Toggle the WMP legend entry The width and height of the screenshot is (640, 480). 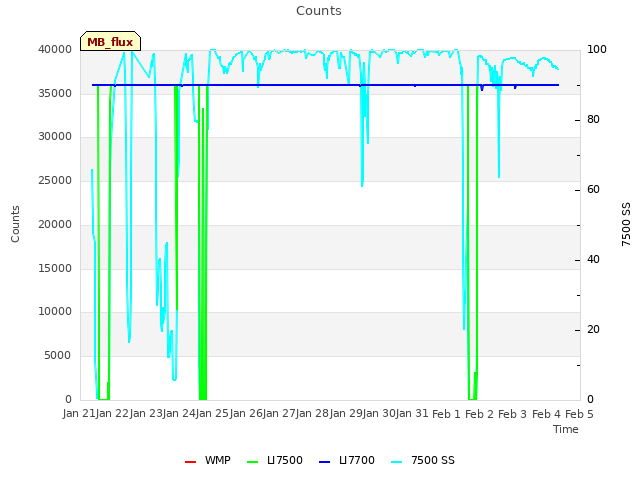pos(208,460)
